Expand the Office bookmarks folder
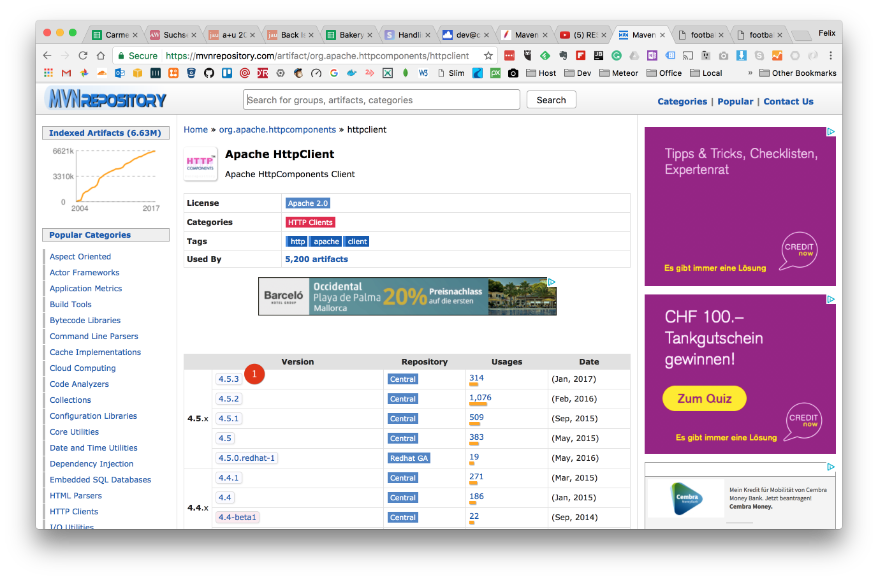Viewport: 878px width, 580px height. [663, 73]
